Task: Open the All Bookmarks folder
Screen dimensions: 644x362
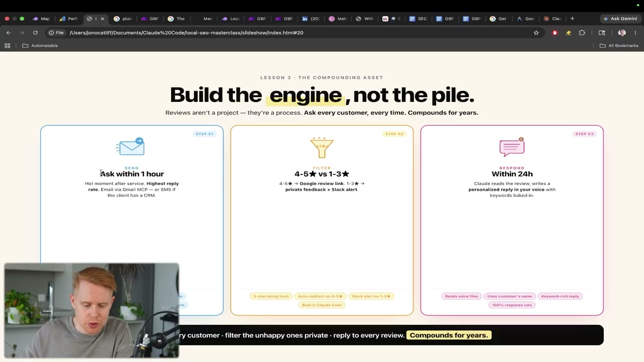Action: (619, 46)
